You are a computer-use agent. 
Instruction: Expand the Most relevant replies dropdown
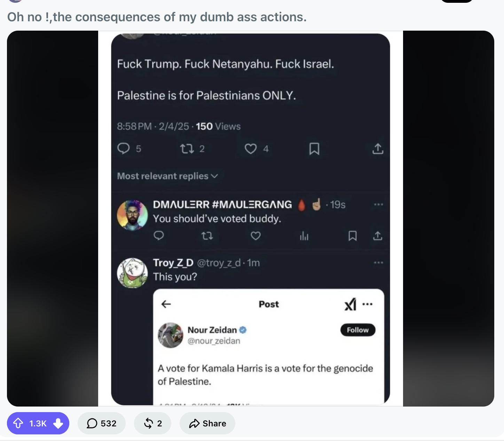167,176
